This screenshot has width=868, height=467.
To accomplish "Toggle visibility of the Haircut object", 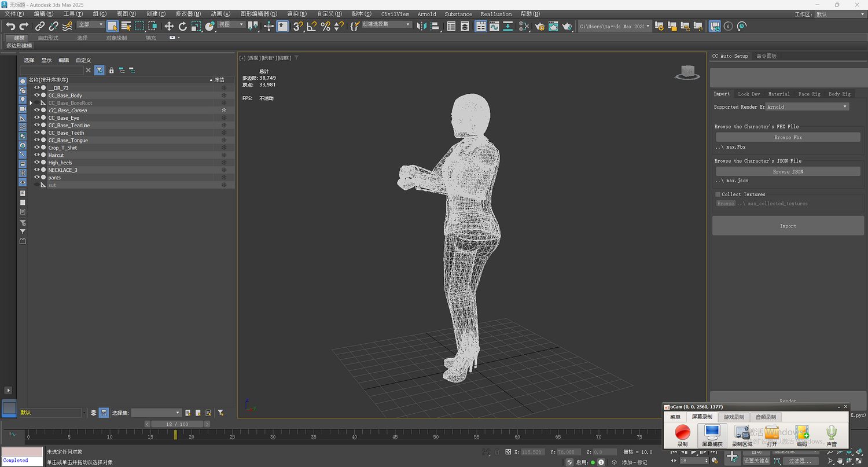I will tap(37, 155).
